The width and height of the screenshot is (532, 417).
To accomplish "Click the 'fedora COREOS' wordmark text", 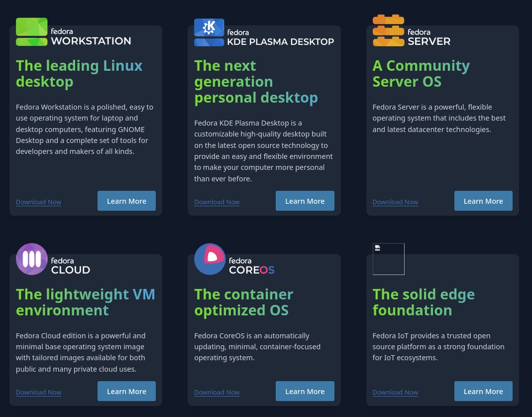I will (251, 266).
